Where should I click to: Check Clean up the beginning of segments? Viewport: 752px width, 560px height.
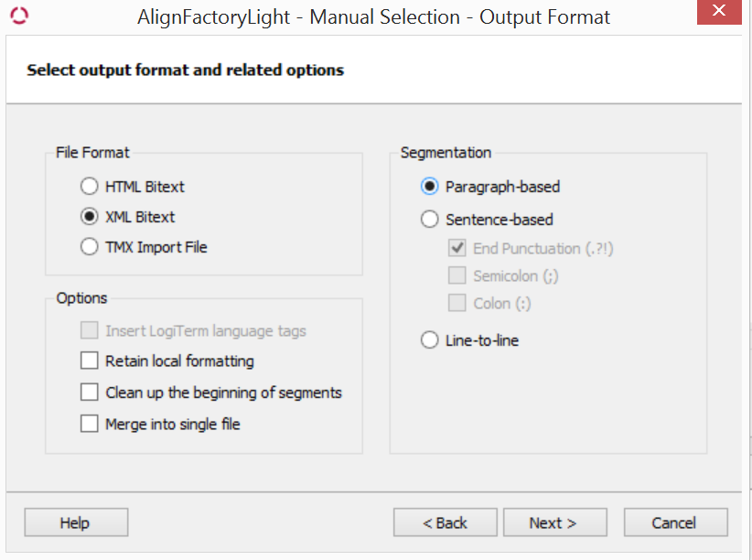click(90, 393)
